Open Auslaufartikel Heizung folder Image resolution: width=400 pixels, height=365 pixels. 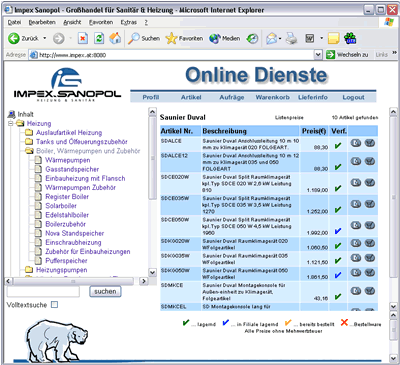69,133
